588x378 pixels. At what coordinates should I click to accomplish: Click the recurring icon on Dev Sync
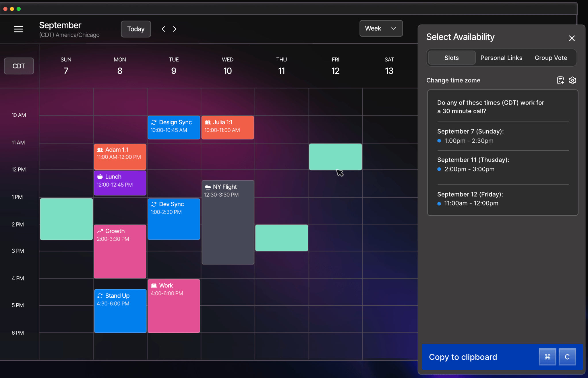point(154,204)
